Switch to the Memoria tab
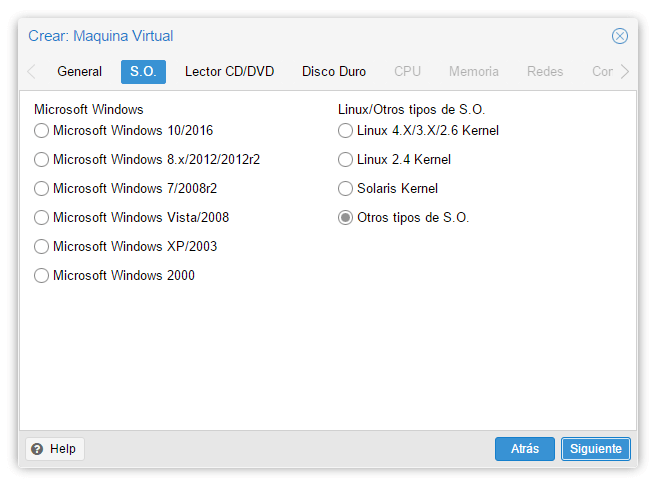The height and width of the screenshot is (490, 657). (474, 72)
